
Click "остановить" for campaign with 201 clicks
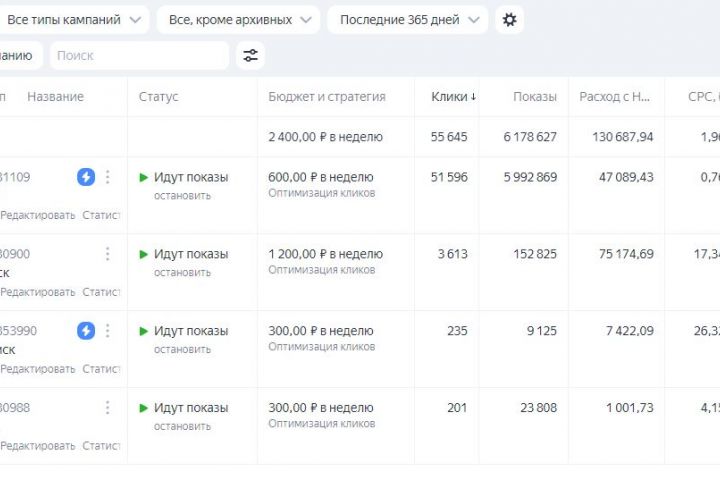(182, 425)
